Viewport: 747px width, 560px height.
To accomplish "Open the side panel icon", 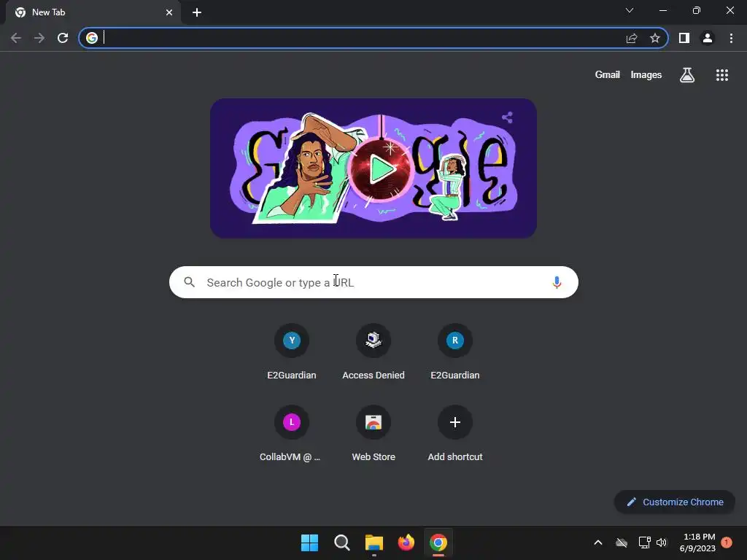I will 684,38.
